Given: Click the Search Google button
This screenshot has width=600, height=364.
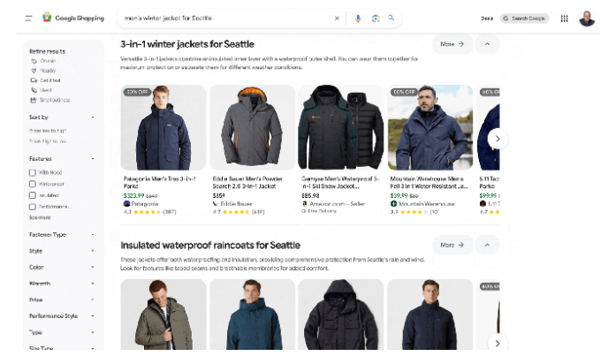Looking at the screenshot, I should 524,18.
